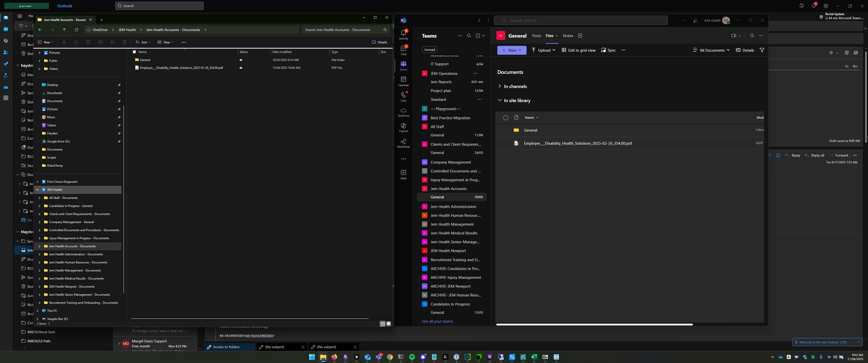Switch to the Posts tab in Teams
Screen dimensions: 868x363
(536, 36)
